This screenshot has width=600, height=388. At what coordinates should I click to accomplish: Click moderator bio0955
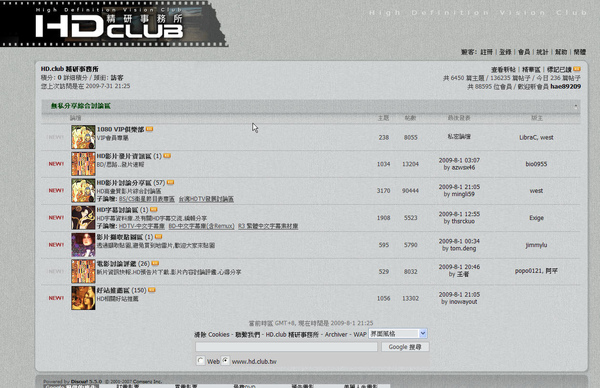536,164
